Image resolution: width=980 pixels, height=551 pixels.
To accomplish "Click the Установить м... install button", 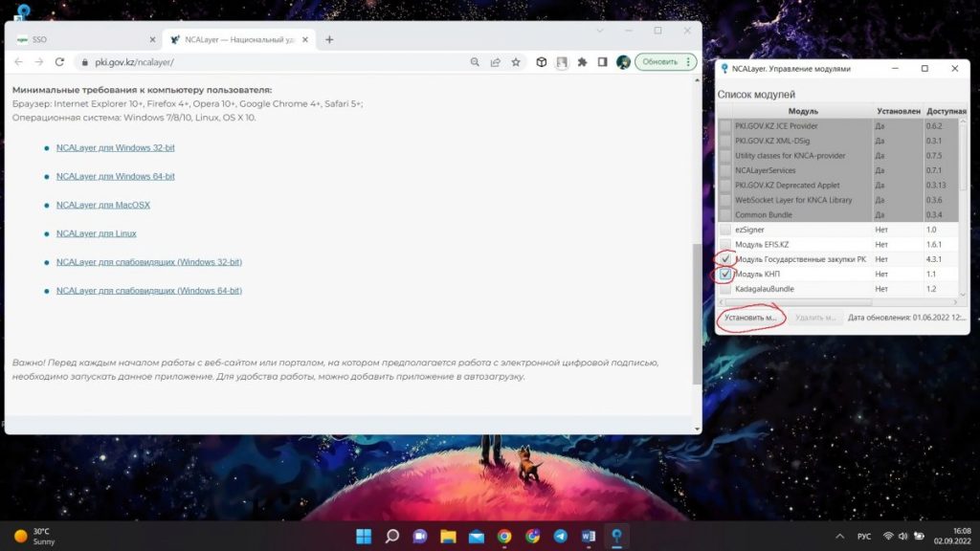I will tap(750, 318).
